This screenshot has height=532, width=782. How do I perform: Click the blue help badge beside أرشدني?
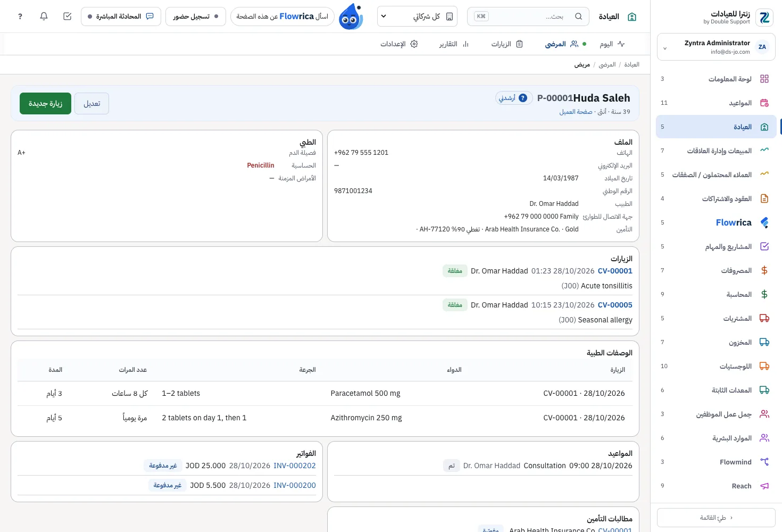[x=523, y=98]
